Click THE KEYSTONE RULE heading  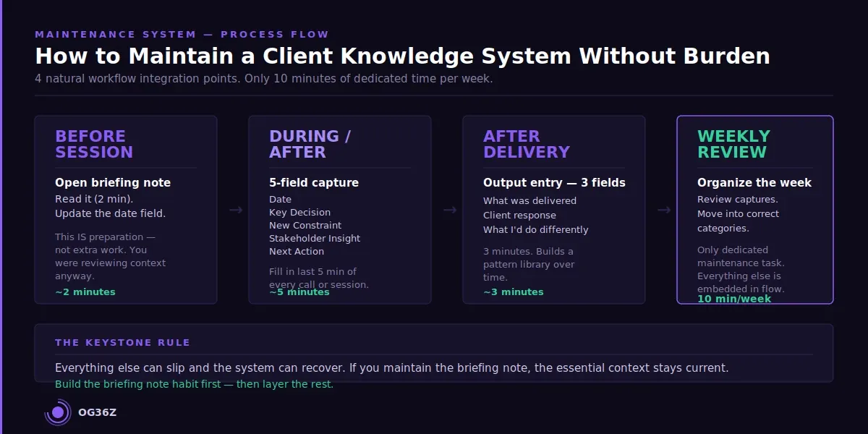click(122, 342)
